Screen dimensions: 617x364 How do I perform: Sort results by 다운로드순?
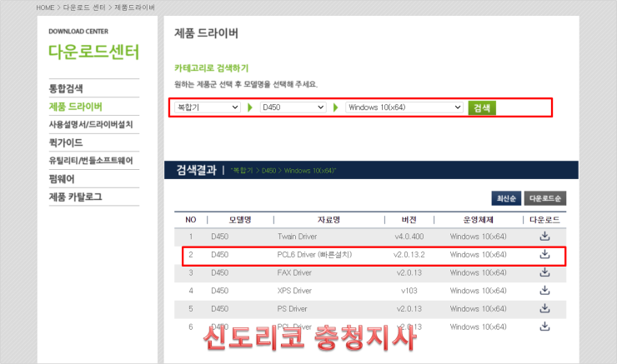pos(545,198)
